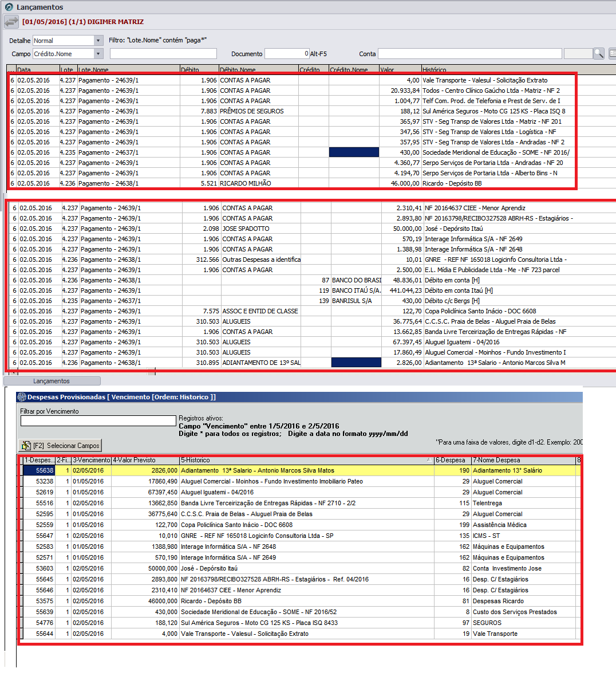Click the BANCO DO BRASI credit cell
The image size is (616, 684).
point(356,280)
